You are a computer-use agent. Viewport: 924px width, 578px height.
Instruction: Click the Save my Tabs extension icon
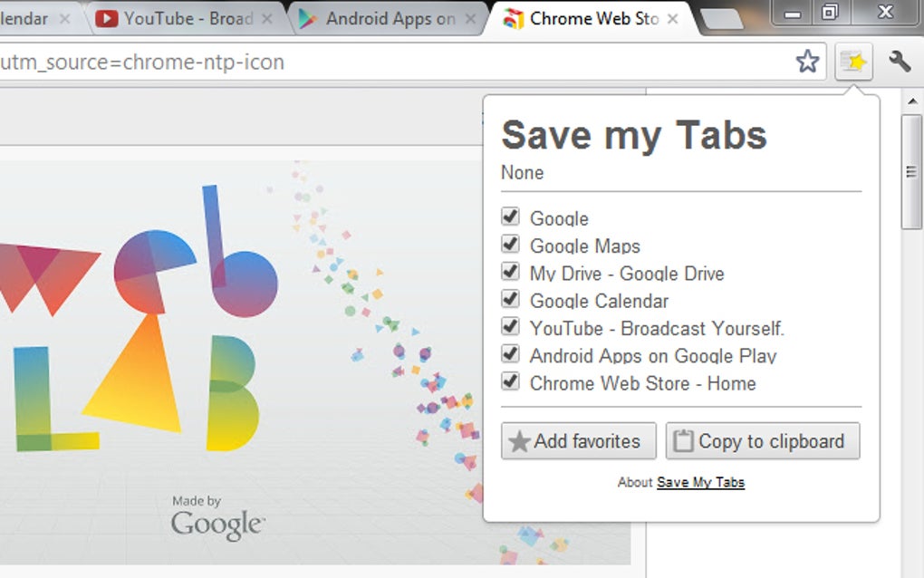coord(852,61)
